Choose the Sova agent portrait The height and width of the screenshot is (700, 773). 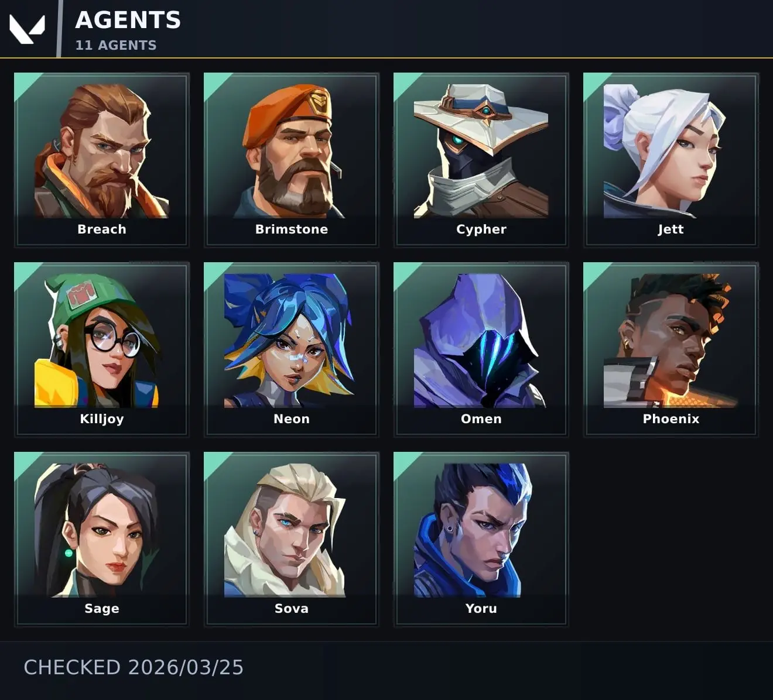click(292, 539)
